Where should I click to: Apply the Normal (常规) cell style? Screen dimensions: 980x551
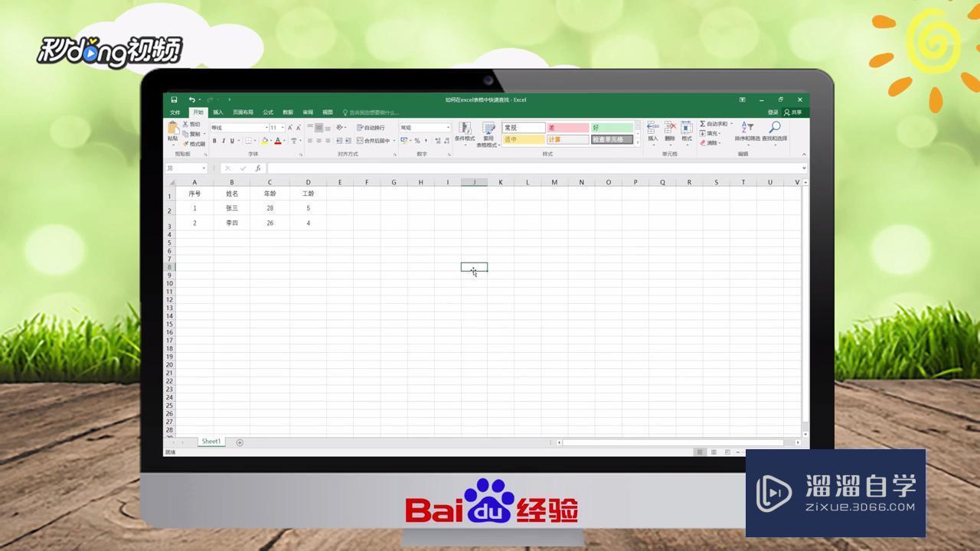tap(524, 128)
